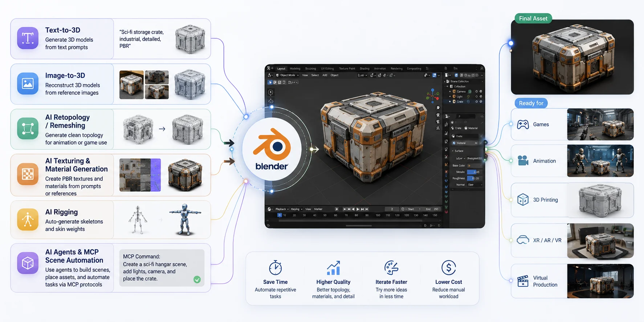Switch to the UV Editing workspace tab
The width and height of the screenshot is (644, 322).
click(327, 69)
